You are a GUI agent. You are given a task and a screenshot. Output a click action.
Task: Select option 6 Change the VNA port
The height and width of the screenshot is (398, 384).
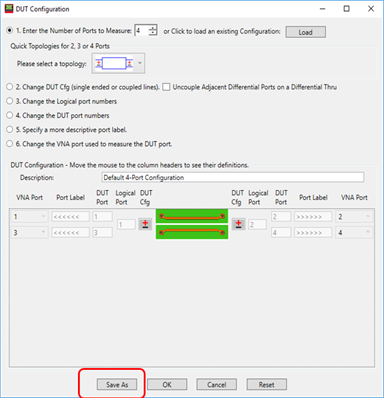click(x=10, y=144)
